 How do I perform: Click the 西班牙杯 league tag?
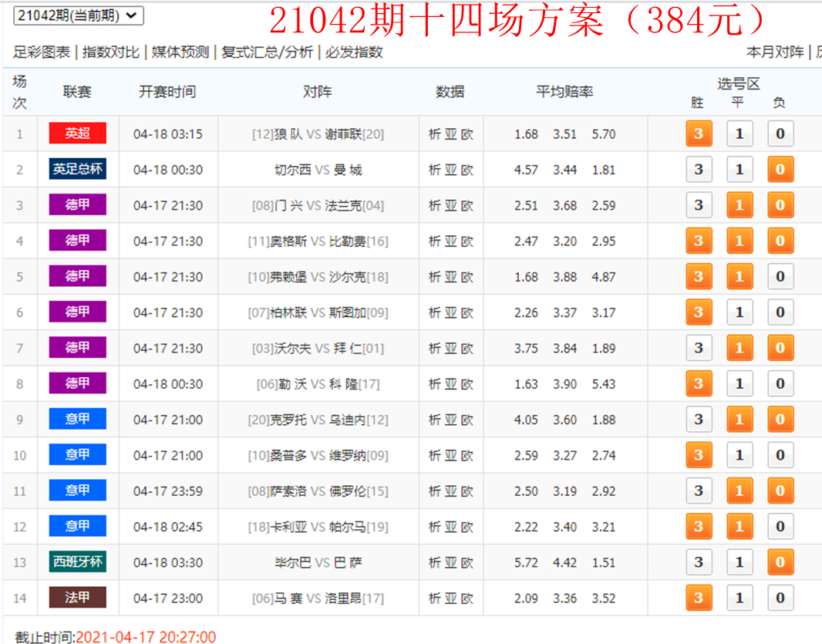pyautogui.click(x=78, y=561)
